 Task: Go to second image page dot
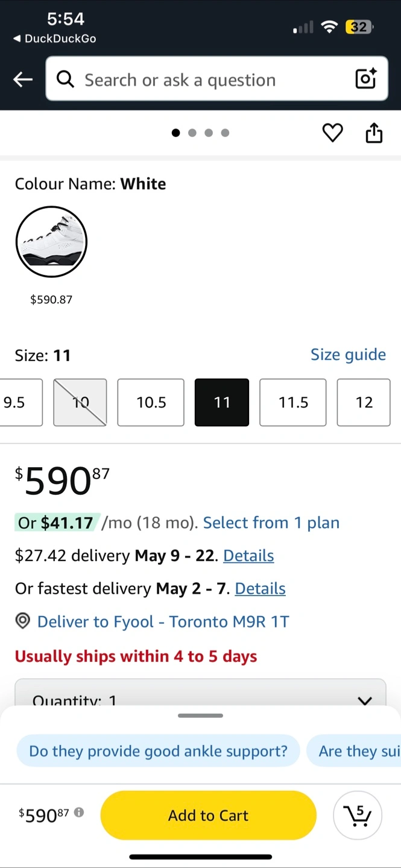(x=192, y=133)
